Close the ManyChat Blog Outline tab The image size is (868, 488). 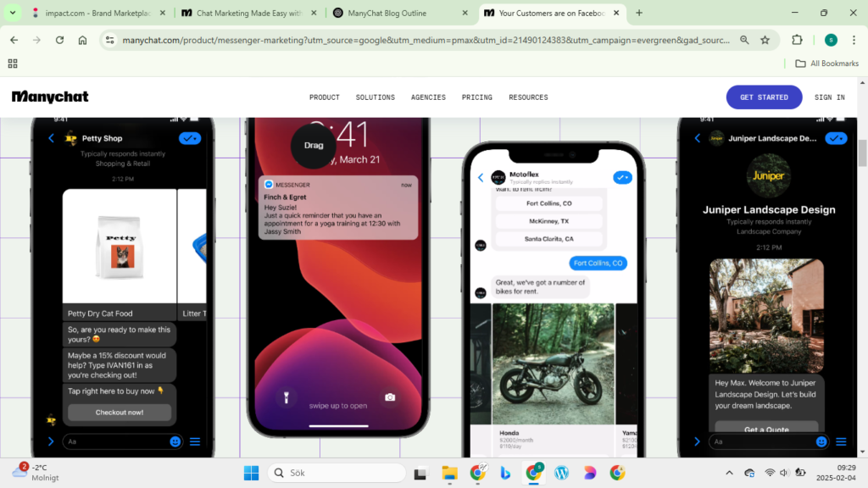pyautogui.click(x=465, y=13)
